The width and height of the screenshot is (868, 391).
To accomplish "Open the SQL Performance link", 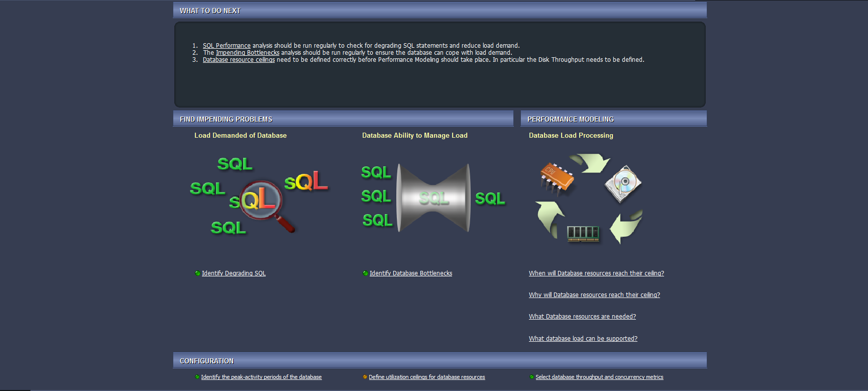I will click(x=227, y=46).
